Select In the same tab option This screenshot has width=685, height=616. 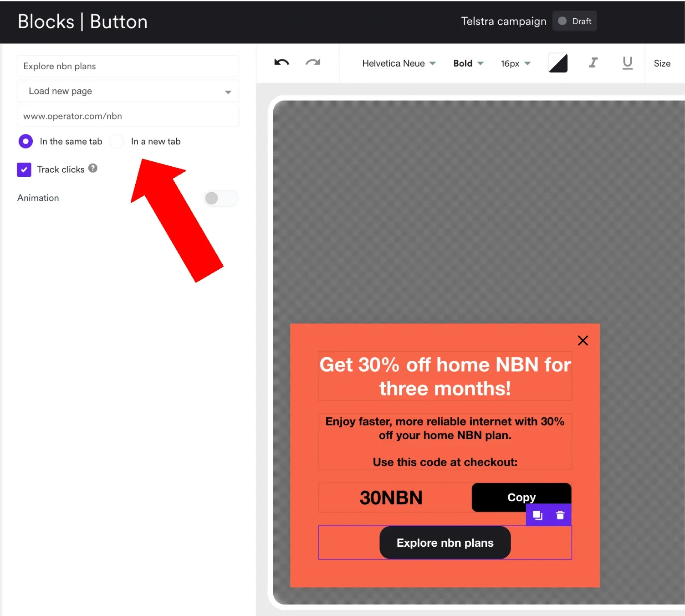click(26, 141)
